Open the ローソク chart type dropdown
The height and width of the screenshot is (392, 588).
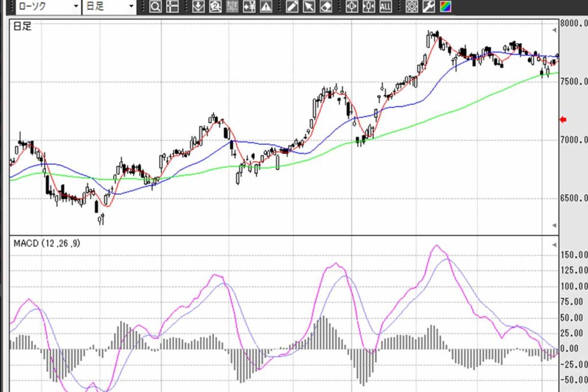pyautogui.click(x=46, y=7)
